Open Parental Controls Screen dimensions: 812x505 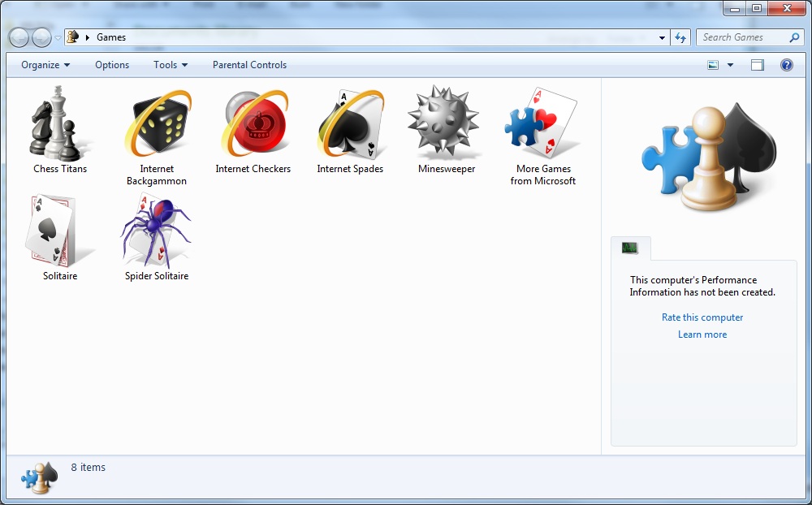[249, 65]
